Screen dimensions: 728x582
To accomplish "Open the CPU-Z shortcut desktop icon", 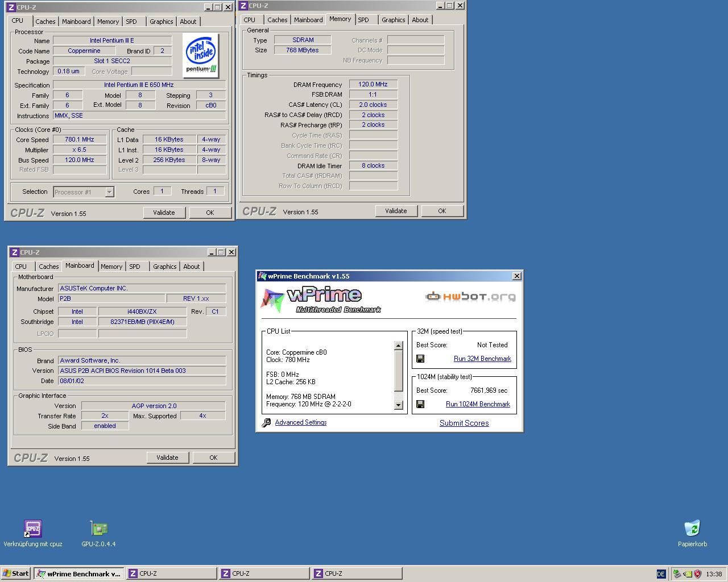I will point(32,529).
